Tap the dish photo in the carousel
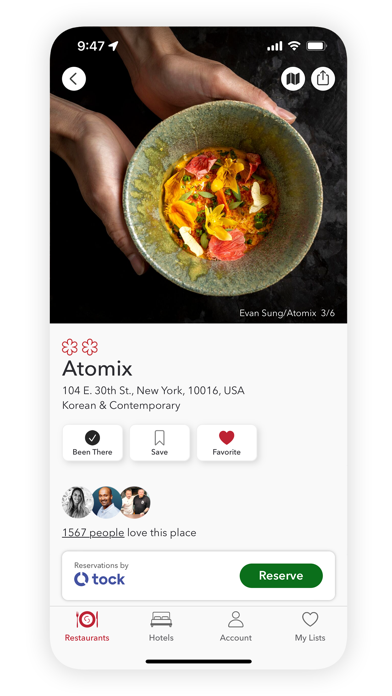 coord(198,175)
